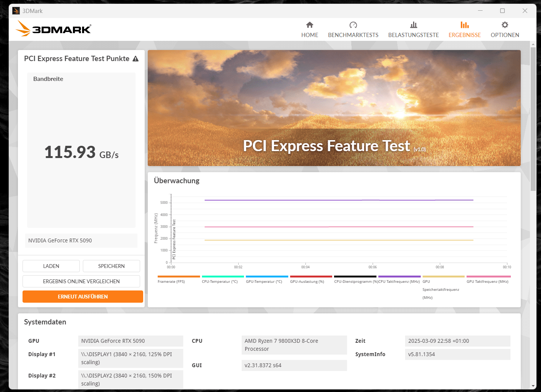This screenshot has width=541, height=392.
Task: Click AMD Ryzen 7 9800X3D CPU value
Action: [x=294, y=345]
